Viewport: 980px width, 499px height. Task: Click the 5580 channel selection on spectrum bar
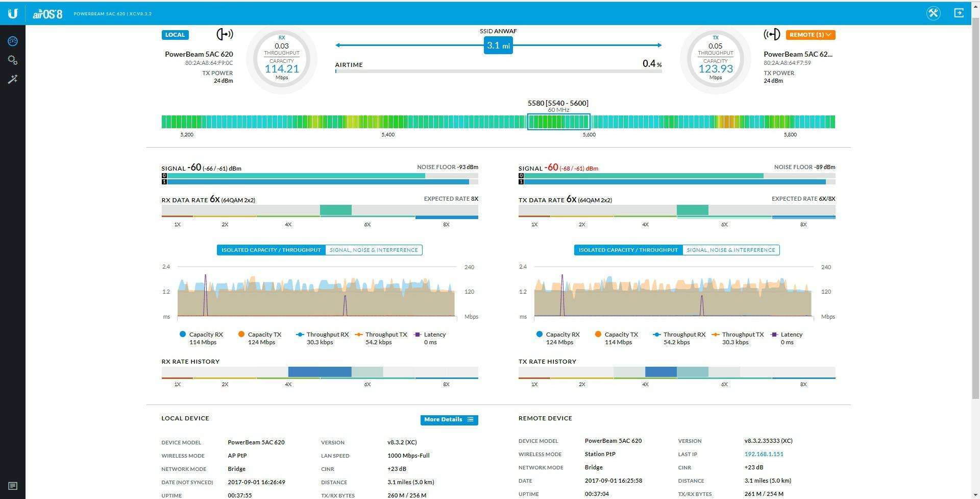tap(558, 122)
